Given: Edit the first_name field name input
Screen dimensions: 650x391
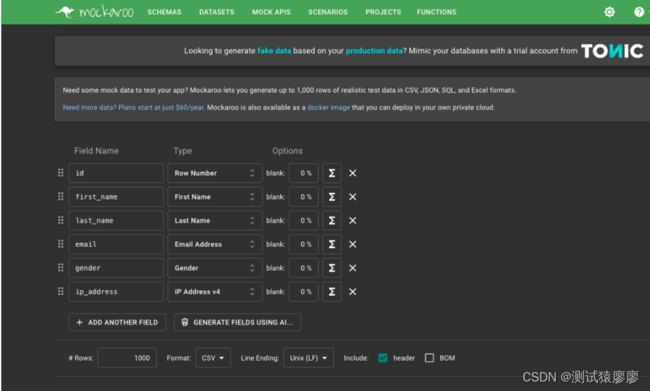Looking at the screenshot, I should tap(116, 197).
